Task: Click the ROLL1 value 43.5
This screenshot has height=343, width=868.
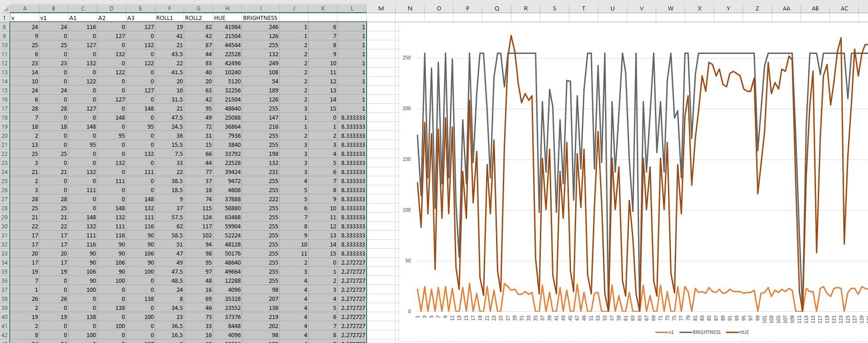Action: click(169, 54)
